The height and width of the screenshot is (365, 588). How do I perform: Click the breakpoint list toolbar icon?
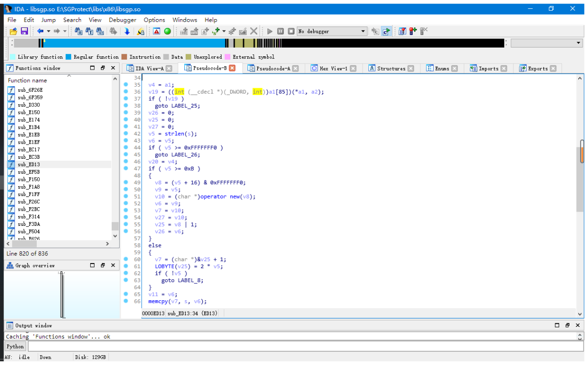[x=402, y=31]
